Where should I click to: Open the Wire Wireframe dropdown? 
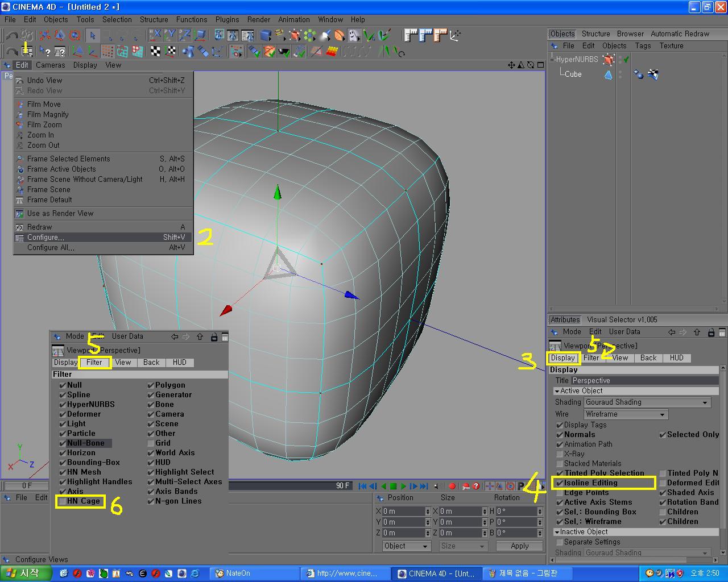click(x=625, y=414)
